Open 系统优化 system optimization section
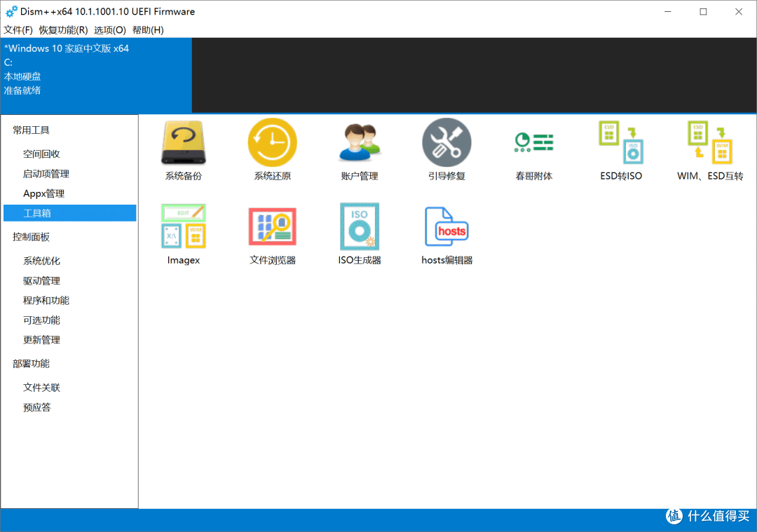Image resolution: width=757 pixels, height=532 pixels. pyautogui.click(x=41, y=261)
